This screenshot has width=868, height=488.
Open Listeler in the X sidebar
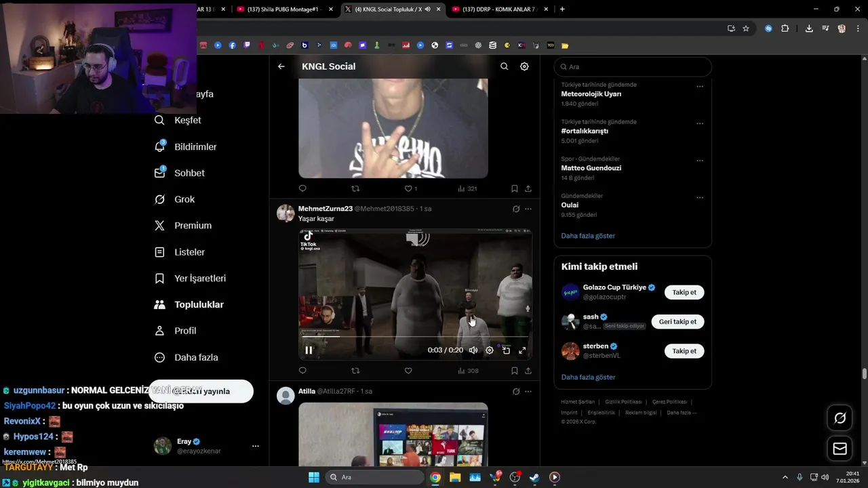click(180, 252)
